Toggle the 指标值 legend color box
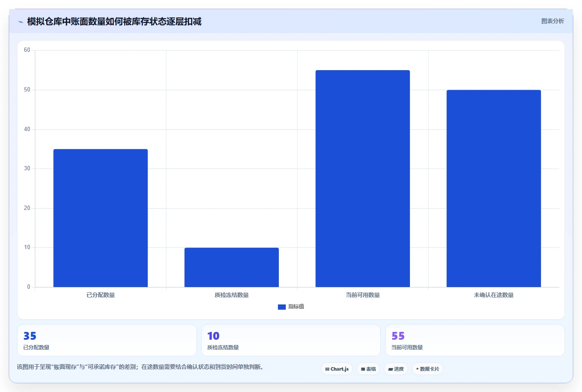Image resolution: width=582 pixels, height=392 pixels. coord(281,307)
